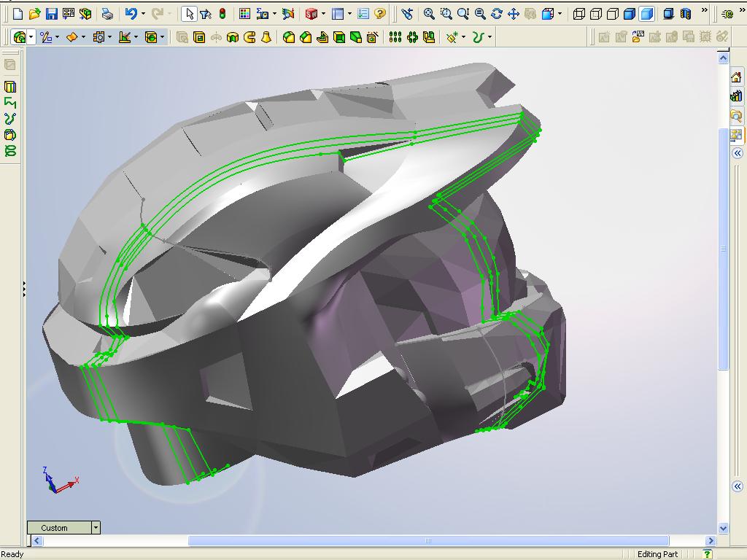
Task: Apply the Fillet feature
Action: pos(289,36)
